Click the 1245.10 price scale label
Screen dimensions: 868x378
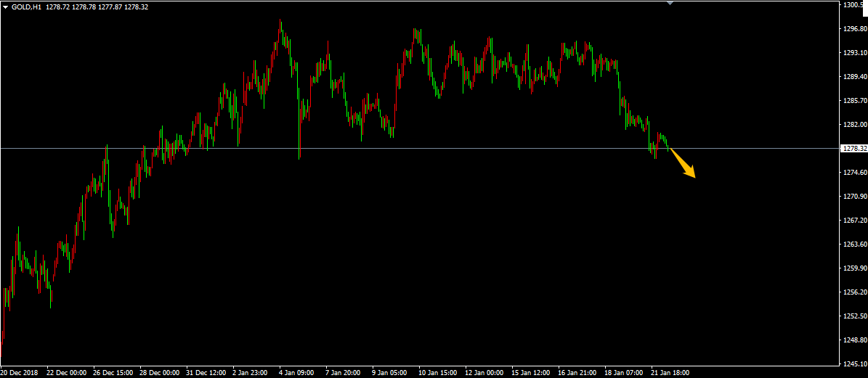pyautogui.click(x=854, y=364)
